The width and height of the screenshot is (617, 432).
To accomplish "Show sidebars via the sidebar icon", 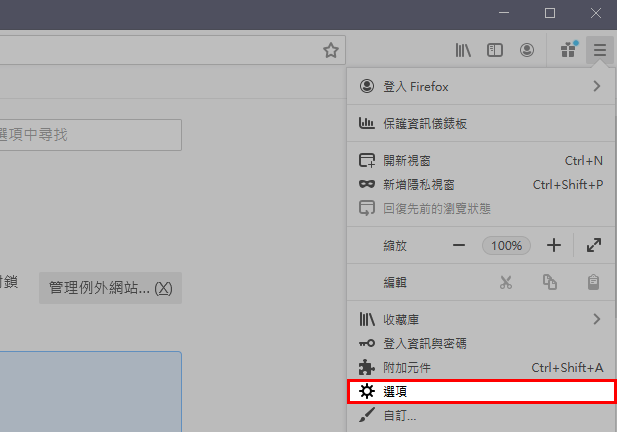I will click(x=495, y=50).
